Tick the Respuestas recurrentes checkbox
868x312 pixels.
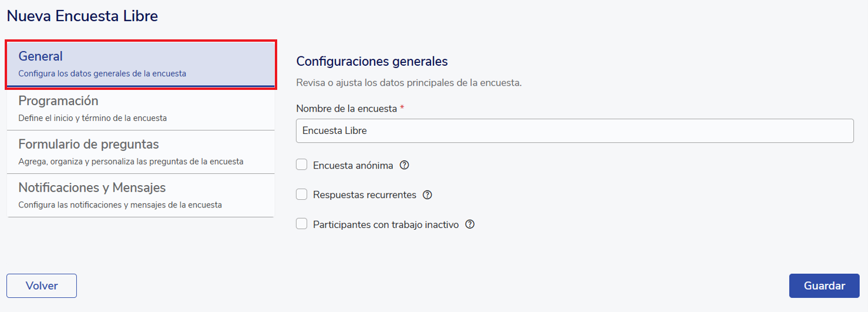(302, 194)
